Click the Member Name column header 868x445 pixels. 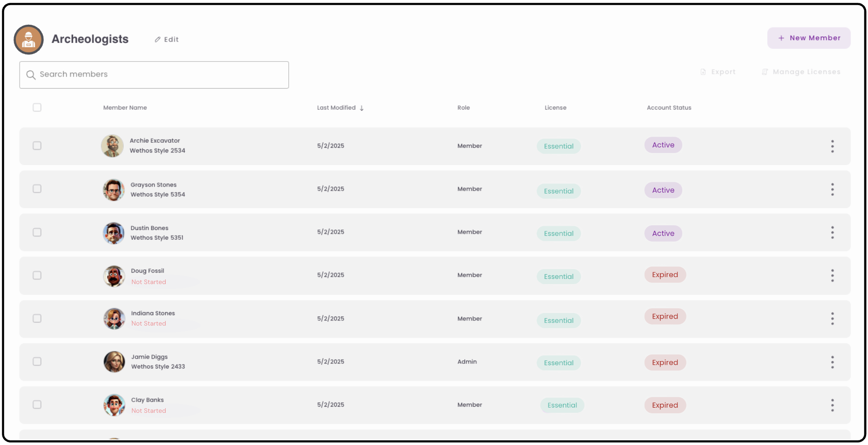point(125,108)
